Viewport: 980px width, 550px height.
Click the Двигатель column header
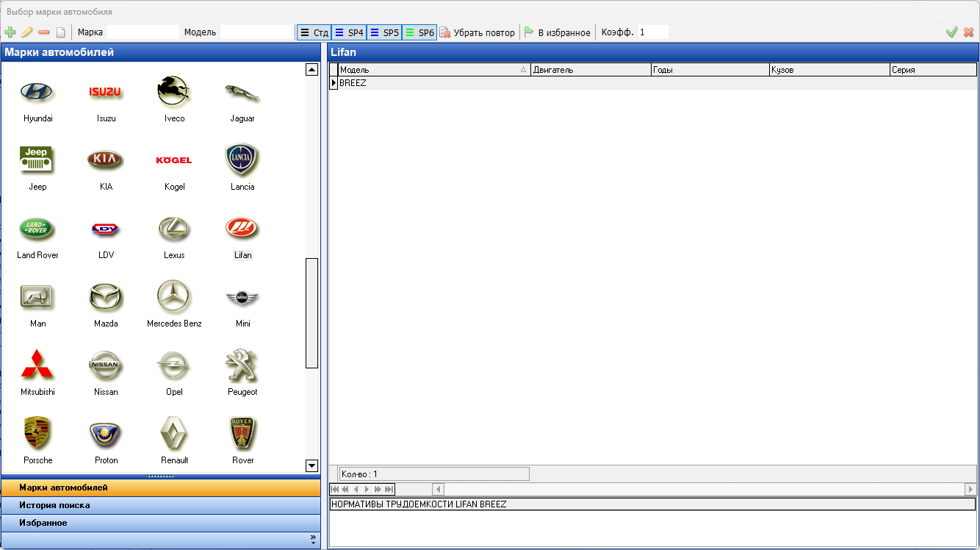(x=591, y=70)
